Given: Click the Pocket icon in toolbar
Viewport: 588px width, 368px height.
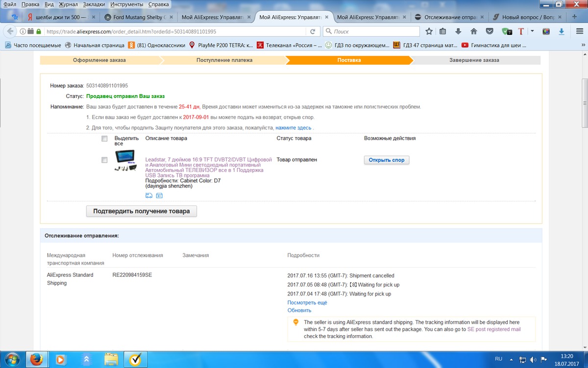Looking at the screenshot, I should (489, 31).
